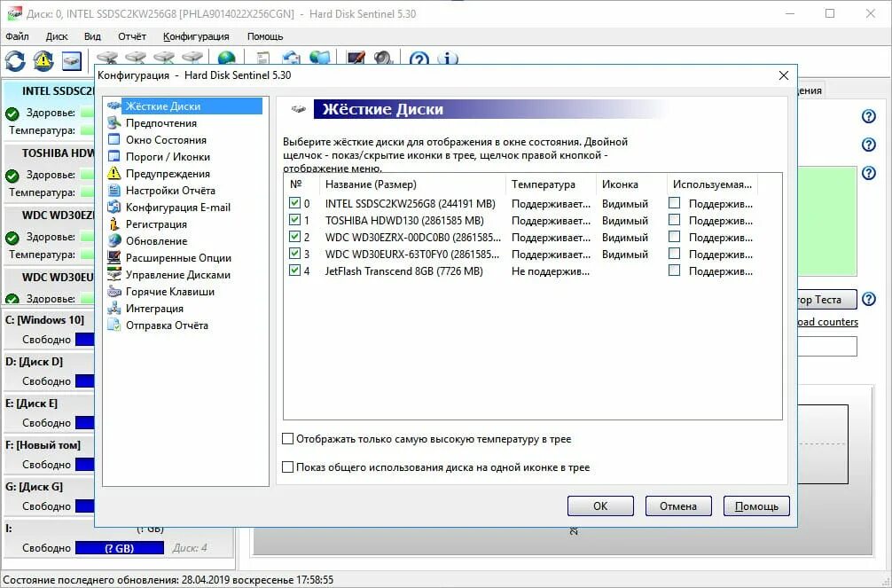Uncheck disk 1 TOSHIBA HDWD130 checkbox
This screenshot has width=892, height=588.
[x=294, y=220]
